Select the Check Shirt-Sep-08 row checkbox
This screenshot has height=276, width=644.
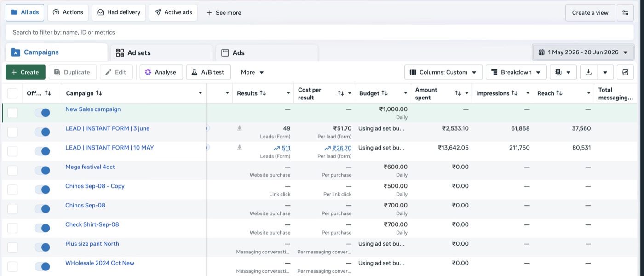(x=12, y=228)
